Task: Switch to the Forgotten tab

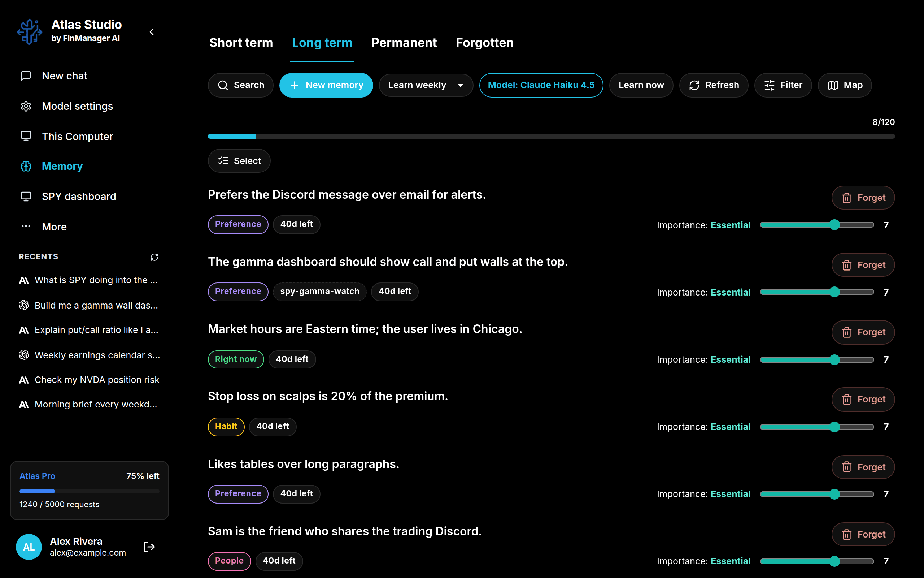Action: click(x=484, y=42)
